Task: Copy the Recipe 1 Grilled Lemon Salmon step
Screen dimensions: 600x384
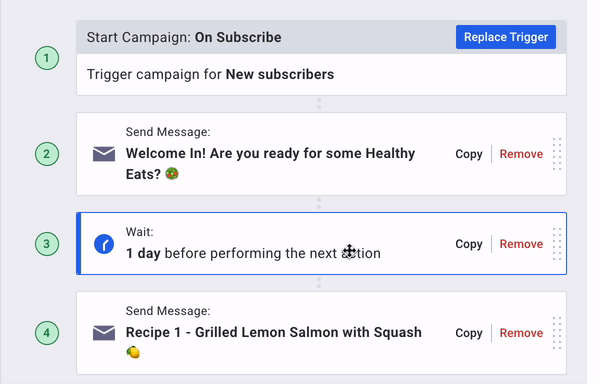Action: pyautogui.click(x=469, y=333)
